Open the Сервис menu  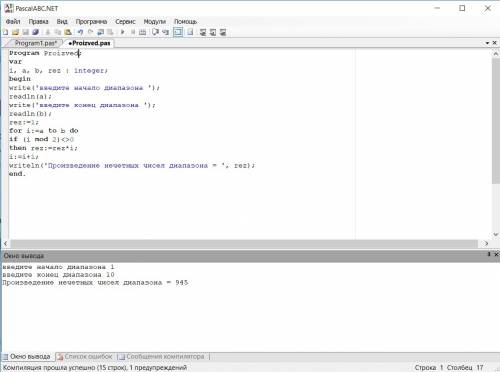(125, 22)
